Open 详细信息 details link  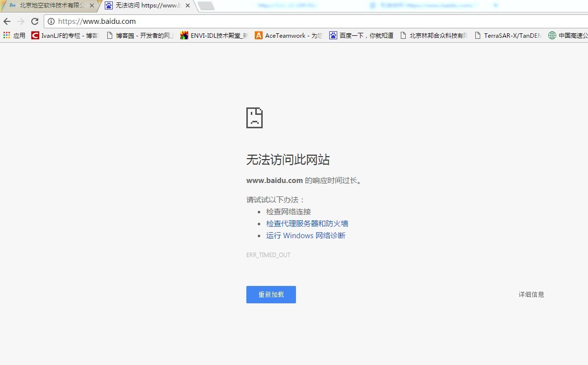(531, 294)
